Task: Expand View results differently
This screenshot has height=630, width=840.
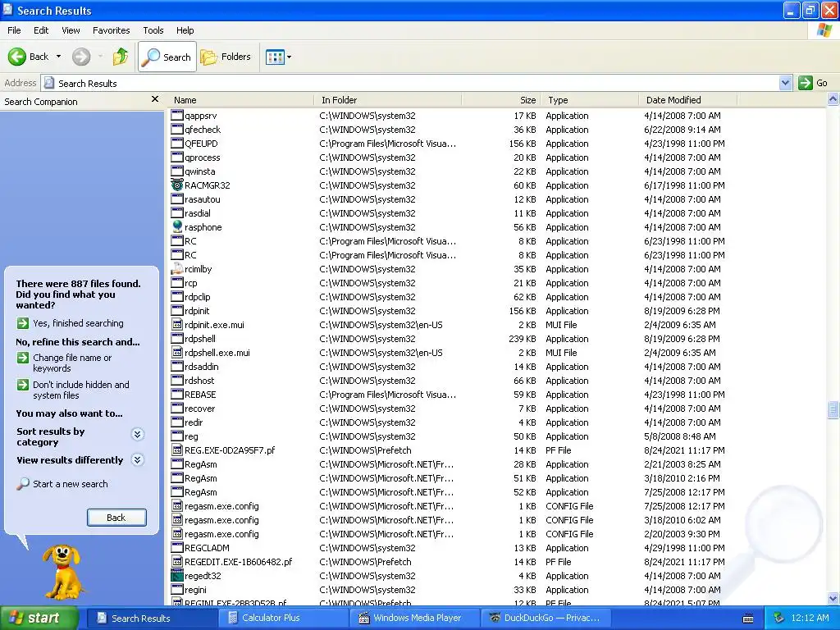Action: pos(138,460)
